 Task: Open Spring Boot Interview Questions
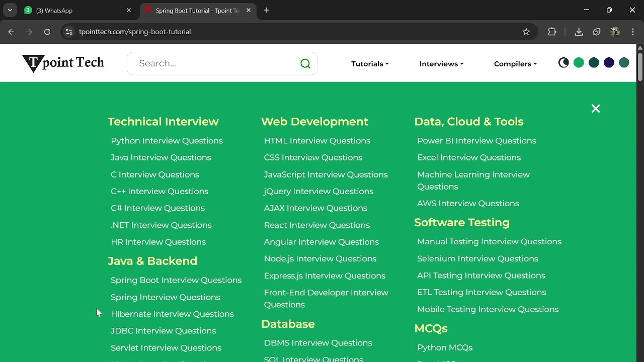[176, 280]
